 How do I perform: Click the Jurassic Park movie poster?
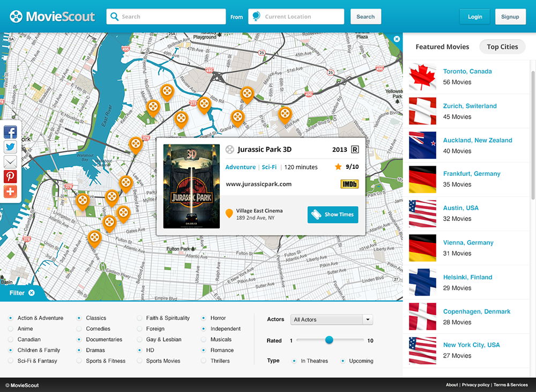pyautogui.click(x=191, y=186)
